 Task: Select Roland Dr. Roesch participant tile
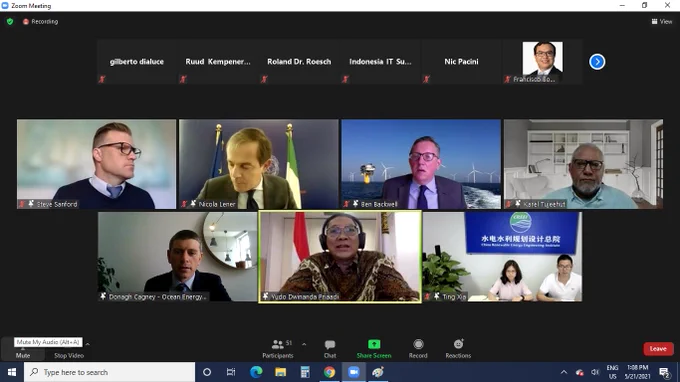coord(299,62)
